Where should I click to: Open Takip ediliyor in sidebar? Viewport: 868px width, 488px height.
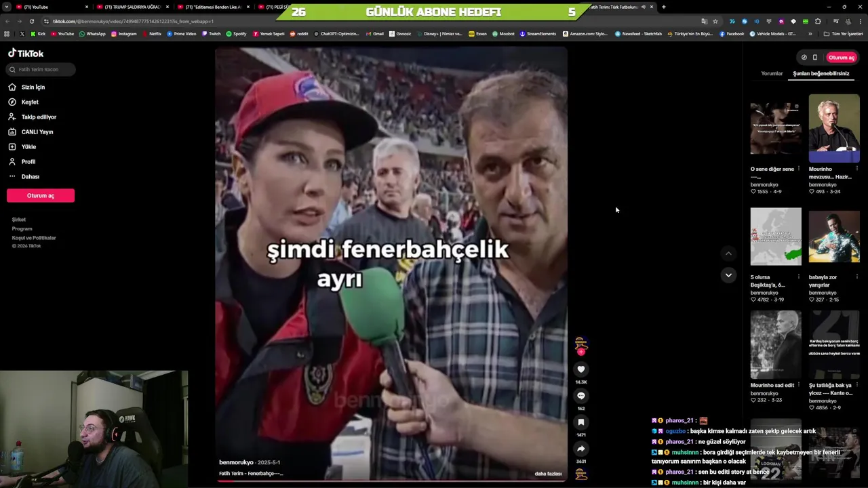[32, 117]
